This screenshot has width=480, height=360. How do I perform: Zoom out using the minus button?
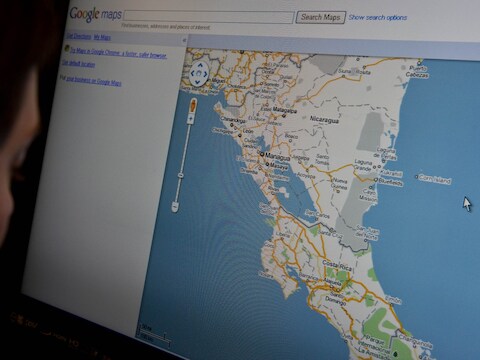pos(175,206)
